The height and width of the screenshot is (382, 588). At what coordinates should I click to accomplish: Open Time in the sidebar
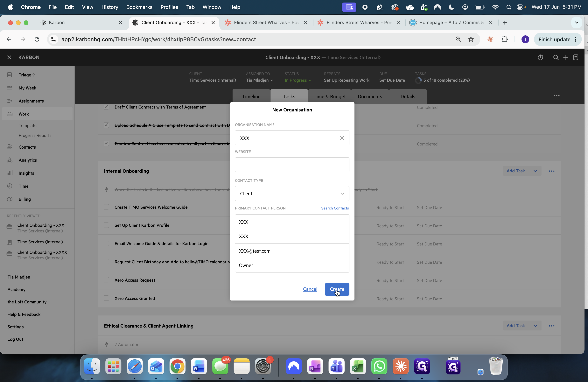click(x=24, y=186)
